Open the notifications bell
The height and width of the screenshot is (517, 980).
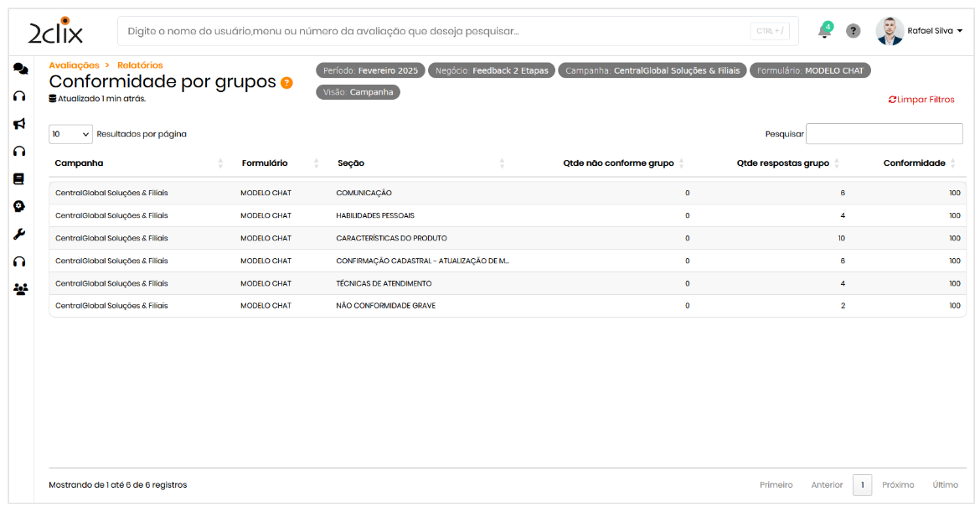coord(825,31)
